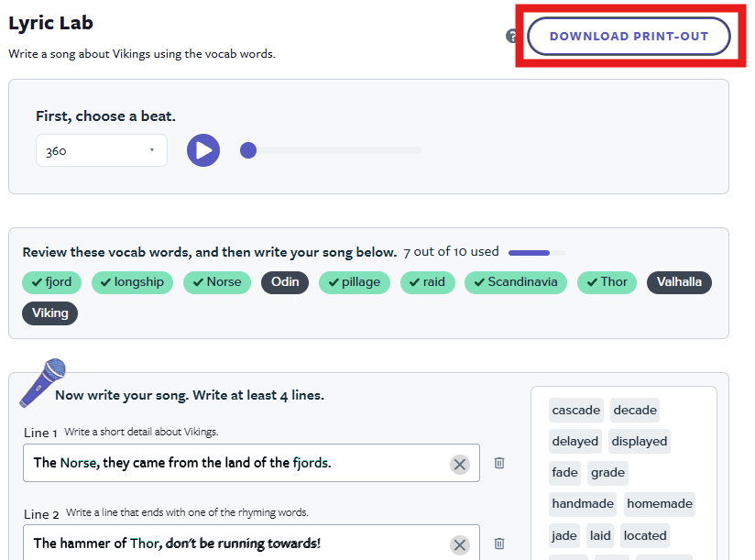Select the raid vocab word chip

click(x=428, y=282)
